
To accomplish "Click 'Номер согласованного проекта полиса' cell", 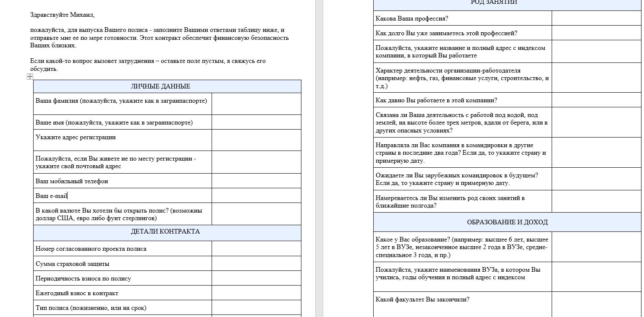I will pos(123,249).
